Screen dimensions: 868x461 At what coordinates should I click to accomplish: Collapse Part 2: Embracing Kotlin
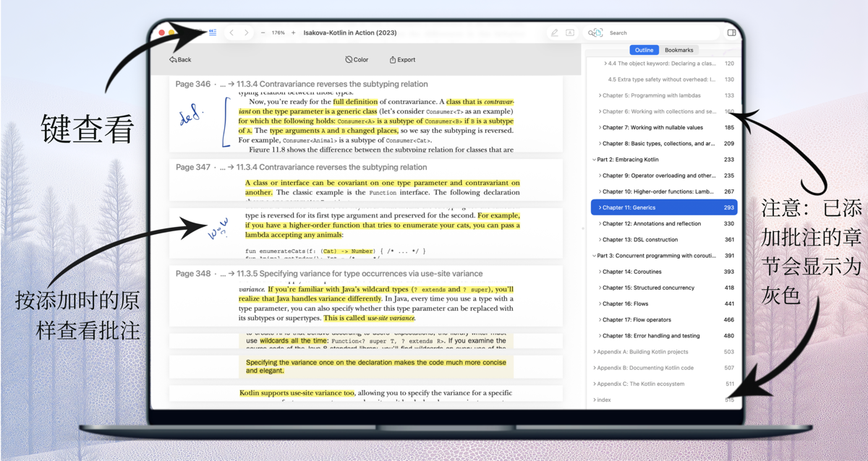point(595,160)
